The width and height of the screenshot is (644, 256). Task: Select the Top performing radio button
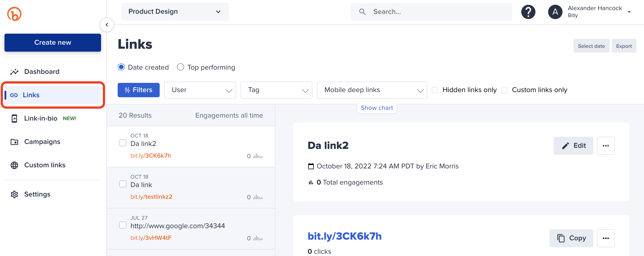[180, 67]
